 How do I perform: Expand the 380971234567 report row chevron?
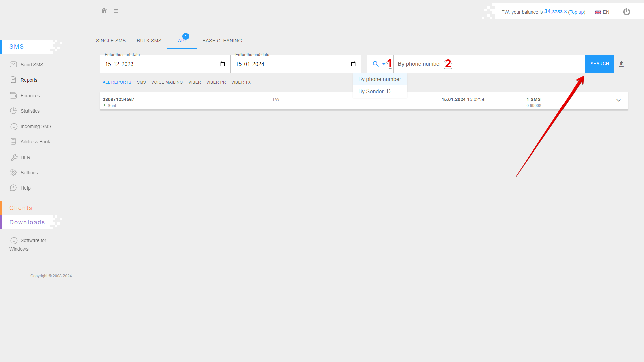(619, 100)
